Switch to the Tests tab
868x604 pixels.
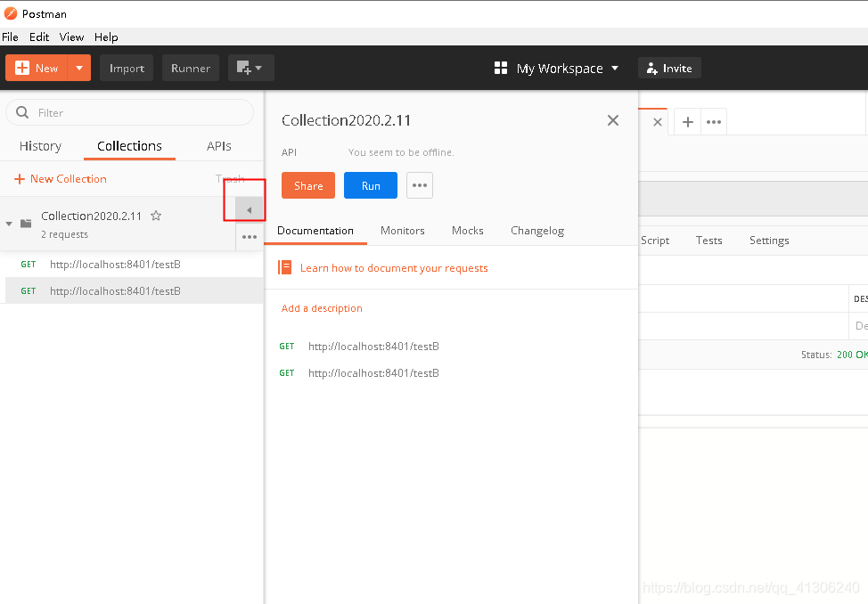tap(709, 241)
